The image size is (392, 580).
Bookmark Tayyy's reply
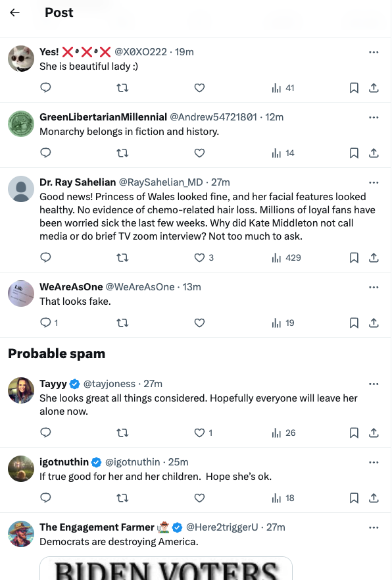pyautogui.click(x=354, y=433)
